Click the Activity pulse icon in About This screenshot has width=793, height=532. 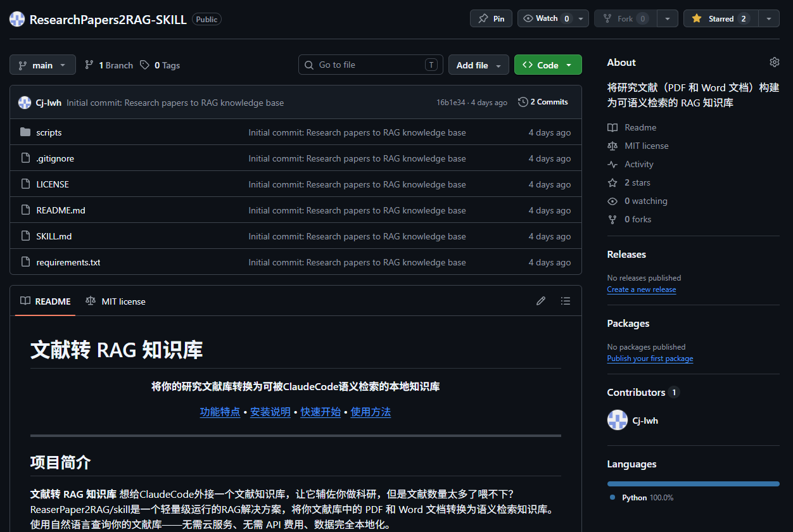612,164
